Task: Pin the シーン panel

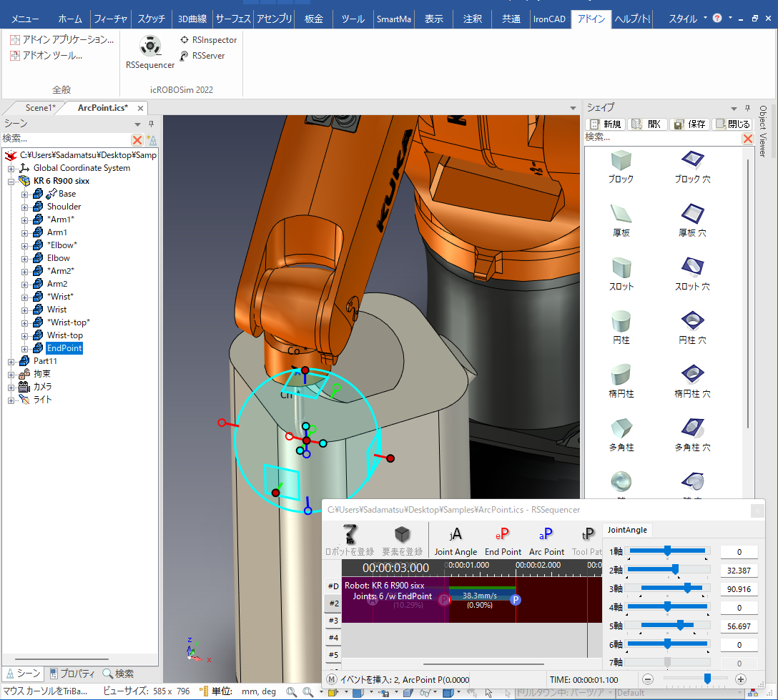Action: [x=151, y=124]
